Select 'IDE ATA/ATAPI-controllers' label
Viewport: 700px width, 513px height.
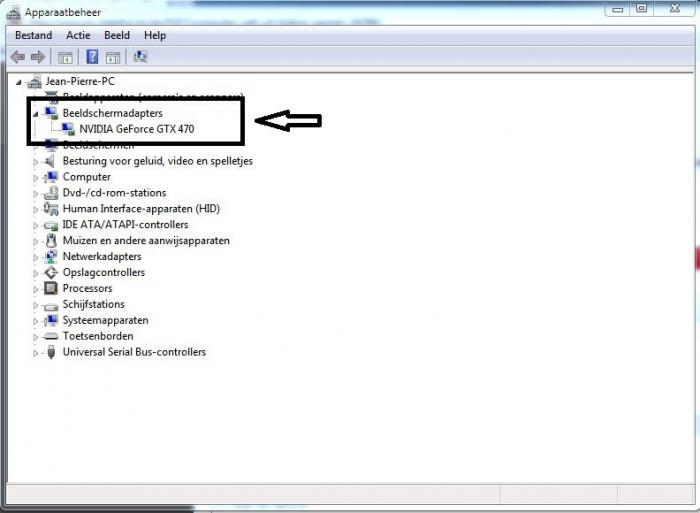[x=125, y=225]
